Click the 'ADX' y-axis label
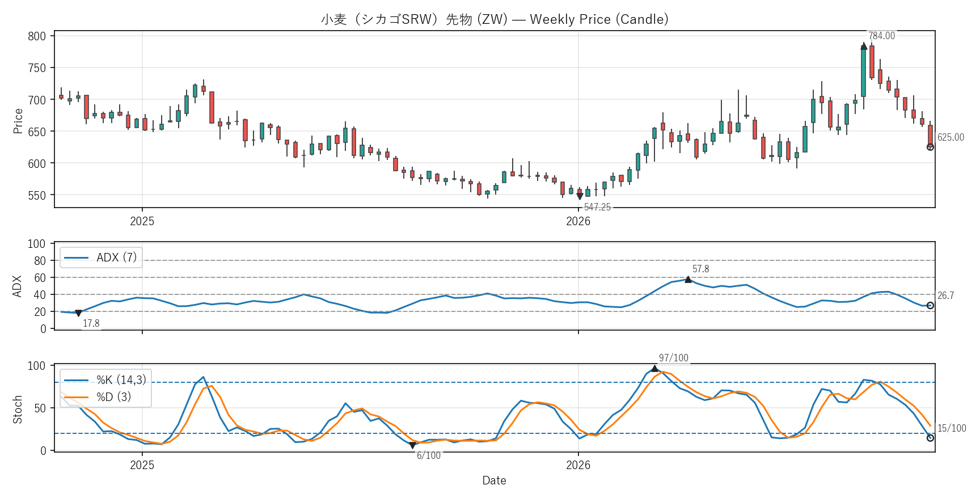 (x=18, y=286)
